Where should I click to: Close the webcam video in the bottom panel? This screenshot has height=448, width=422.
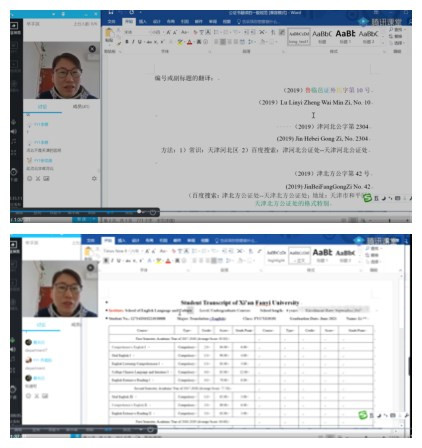(91, 267)
